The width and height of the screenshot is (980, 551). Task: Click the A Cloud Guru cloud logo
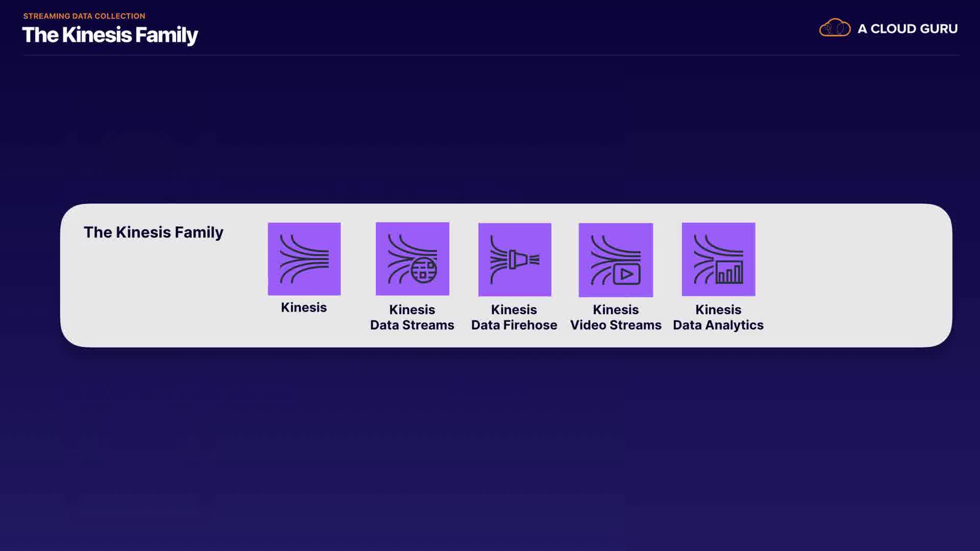(835, 28)
